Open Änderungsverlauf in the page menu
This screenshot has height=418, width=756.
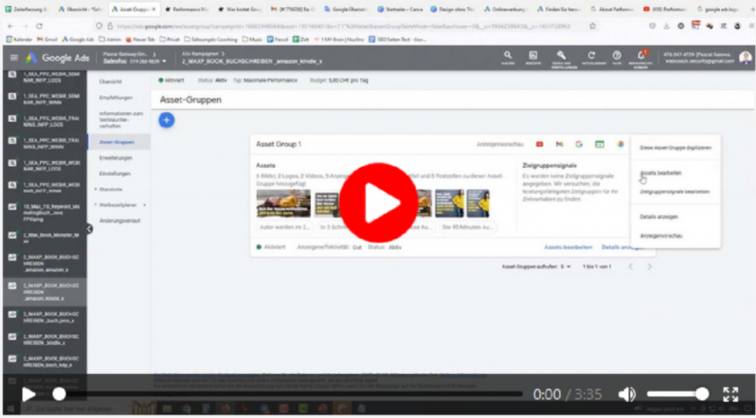click(119, 221)
